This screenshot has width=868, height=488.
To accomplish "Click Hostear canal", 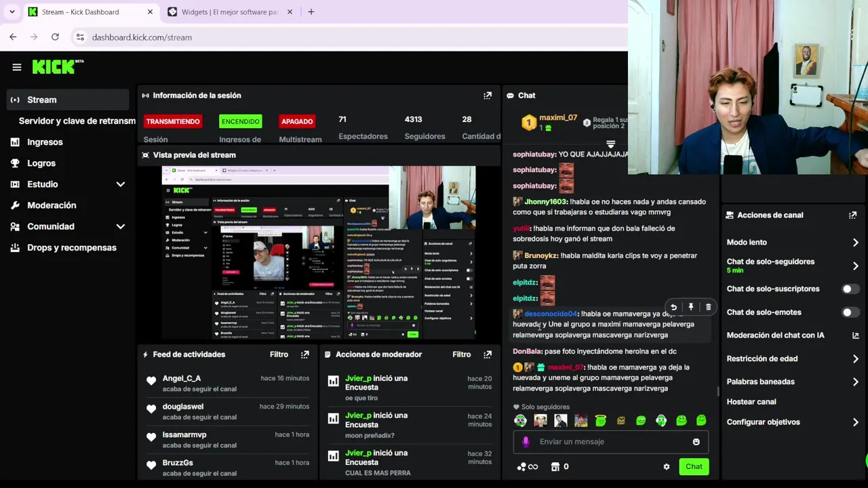I will (751, 402).
